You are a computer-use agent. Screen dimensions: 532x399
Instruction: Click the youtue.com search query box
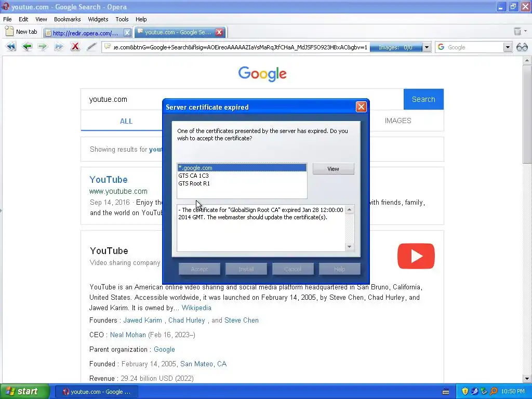242,99
